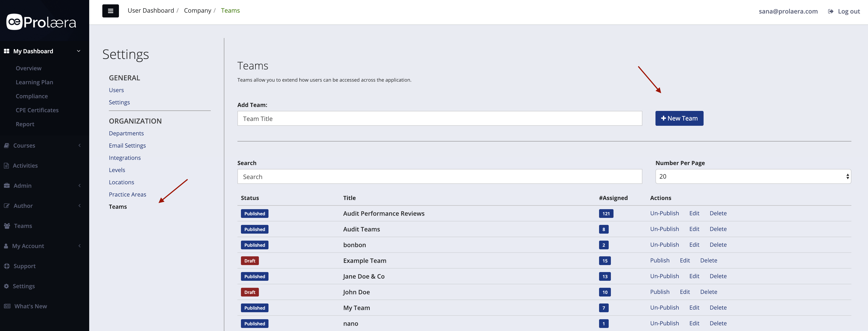This screenshot has height=331, width=868.
Task: Open the Number Per Page dropdown
Action: [753, 176]
